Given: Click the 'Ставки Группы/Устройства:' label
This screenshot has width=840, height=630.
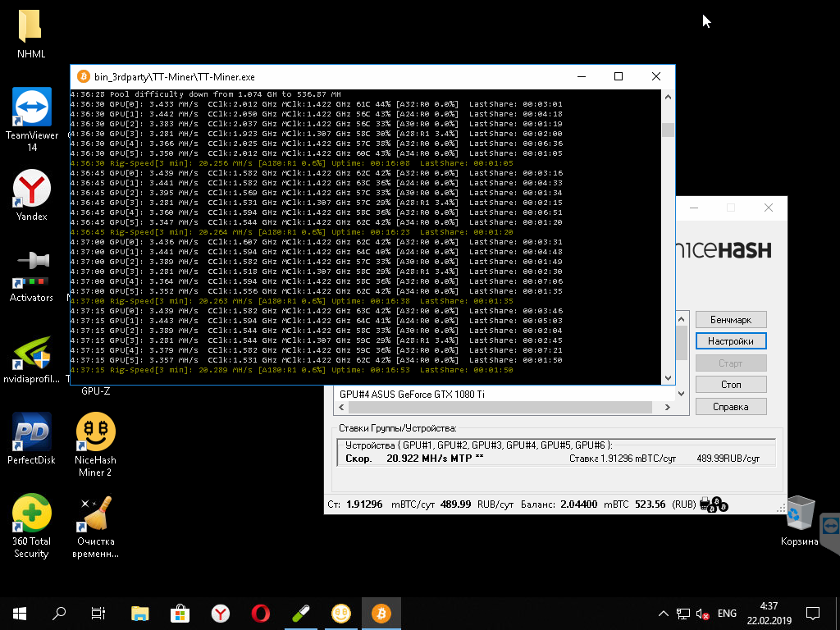Looking at the screenshot, I should (x=398, y=428).
